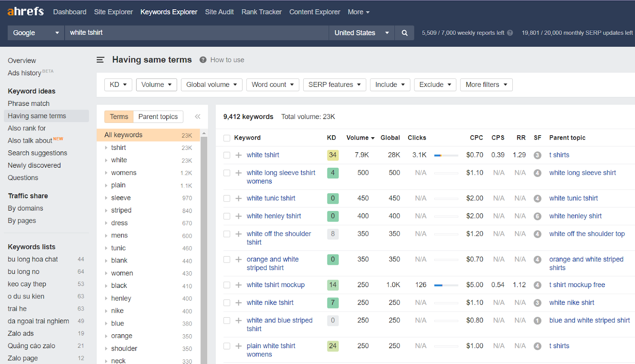Check the select-all keywords header checkbox
635x364 pixels.
click(x=227, y=138)
